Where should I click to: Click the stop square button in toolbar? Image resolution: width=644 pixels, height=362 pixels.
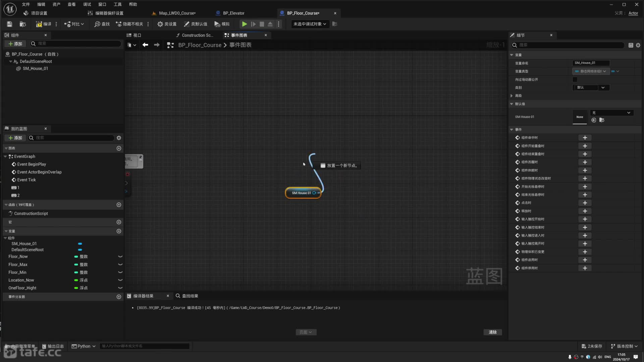pyautogui.click(x=262, y=24)
